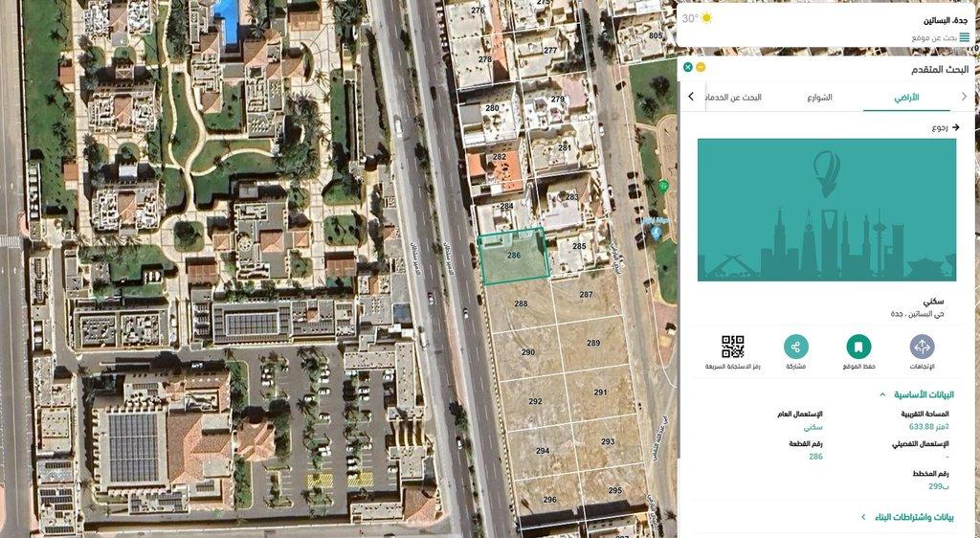Viewport: 980px width, 538px height.
Task: Minimize the advanced search panel with yellow button
Action: click(701, 67)
